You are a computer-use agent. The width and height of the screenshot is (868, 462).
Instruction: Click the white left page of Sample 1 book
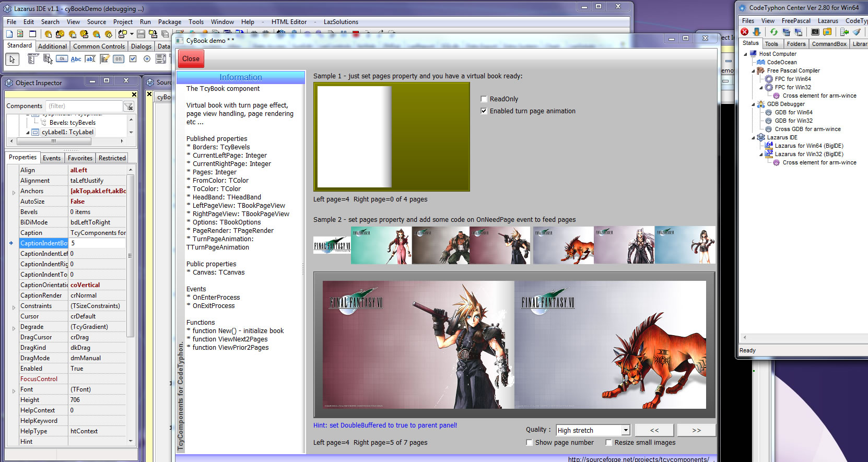[x=355, y=137]
